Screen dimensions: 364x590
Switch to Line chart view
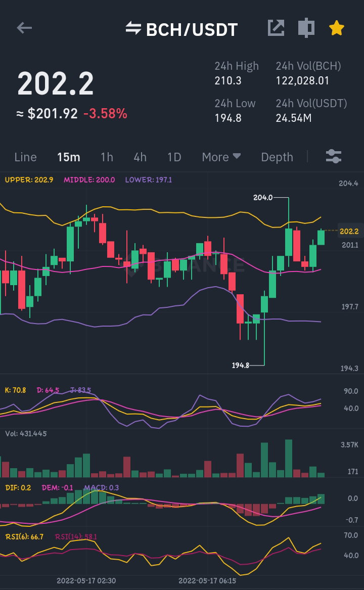click(x=26, y=157)
